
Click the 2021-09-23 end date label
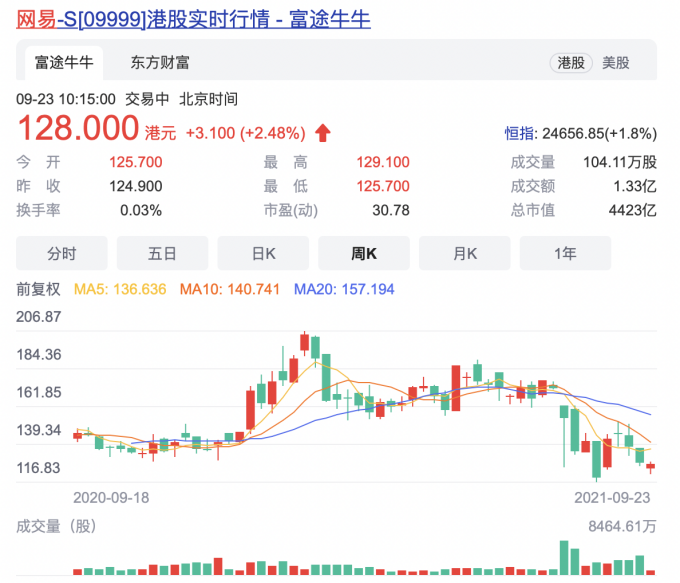pyautogui.click(x=612, y=498)
